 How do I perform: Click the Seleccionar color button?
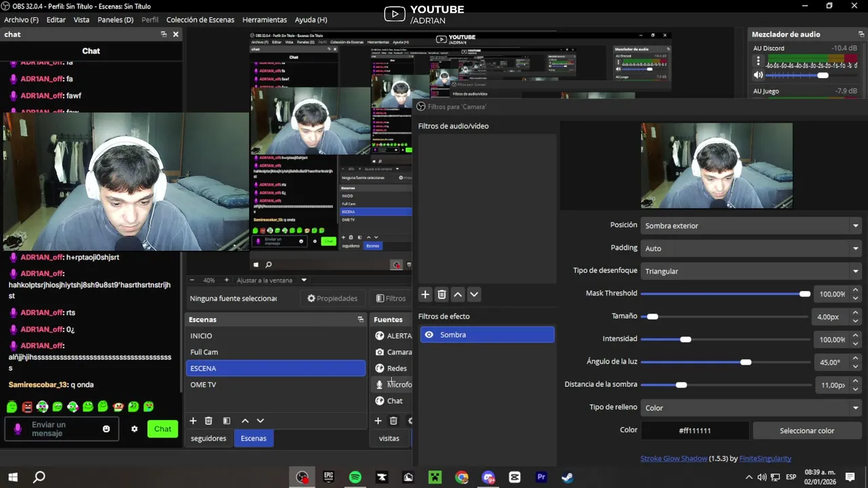click(807, 430)
